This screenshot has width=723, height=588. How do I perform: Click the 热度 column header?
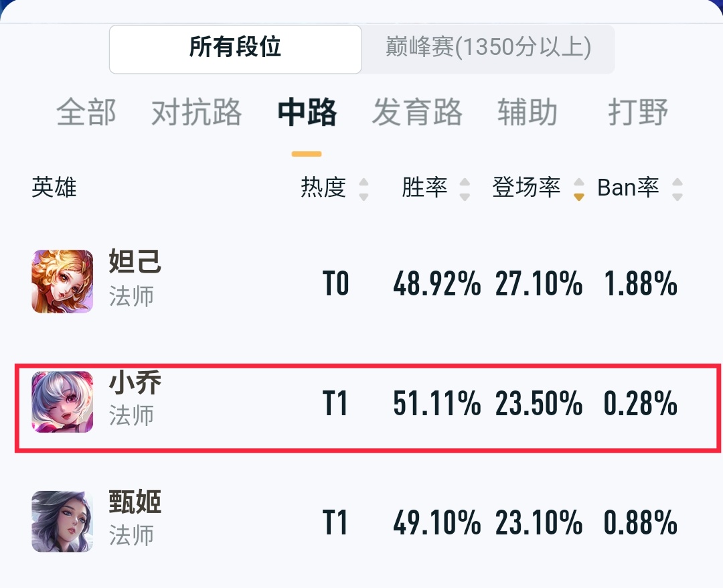pos(323,188)
